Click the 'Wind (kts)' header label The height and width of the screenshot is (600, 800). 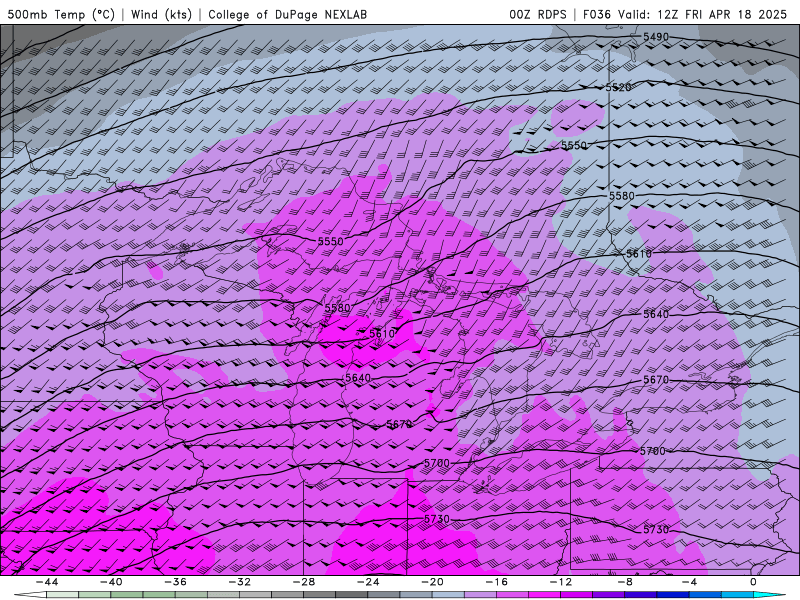click(x=161, y=14)
